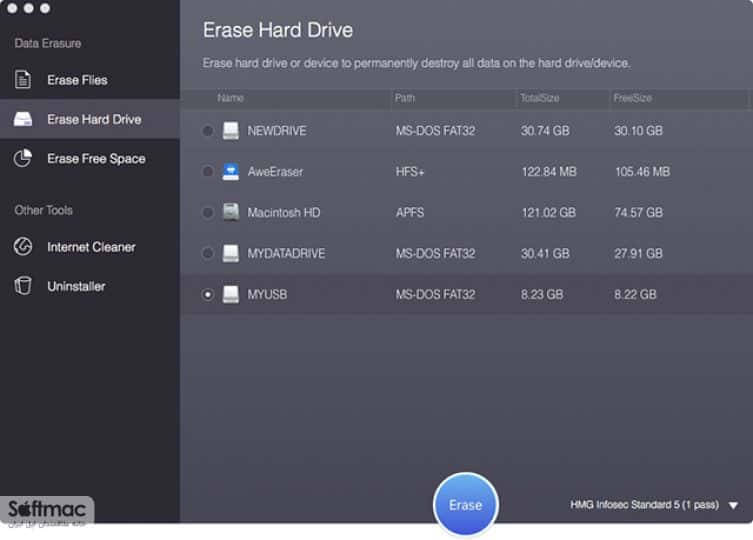Click the 8.22 GB free size value

[x=635, y=294]
